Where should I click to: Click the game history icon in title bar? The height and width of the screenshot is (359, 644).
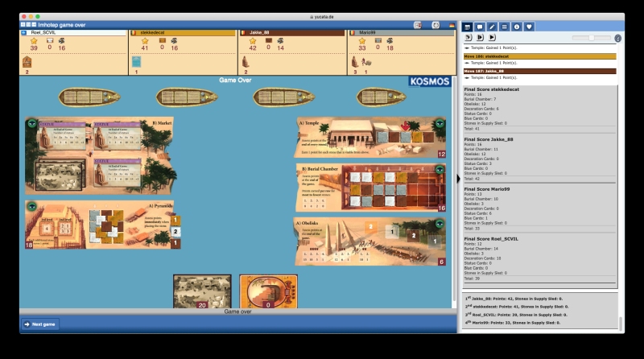click(418, 25)
